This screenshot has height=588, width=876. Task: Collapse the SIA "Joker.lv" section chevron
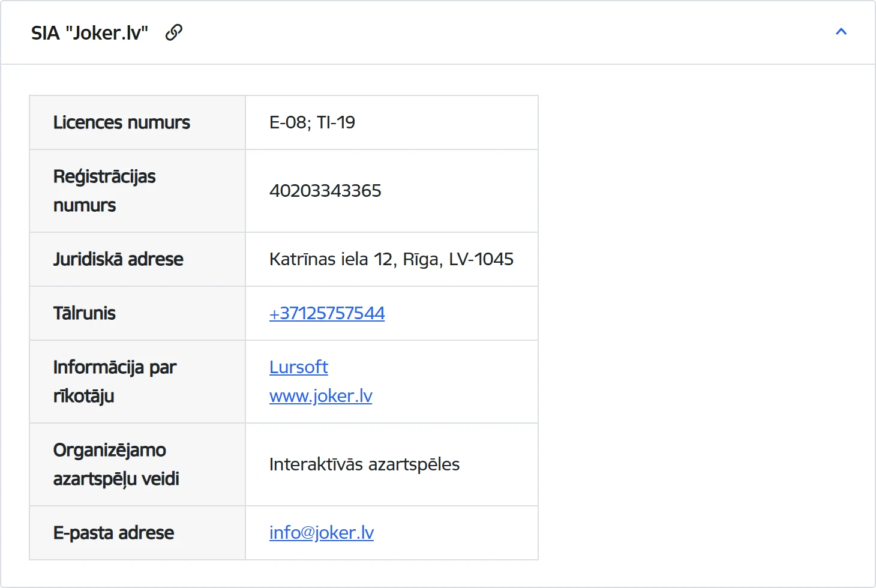coord(841,32)
